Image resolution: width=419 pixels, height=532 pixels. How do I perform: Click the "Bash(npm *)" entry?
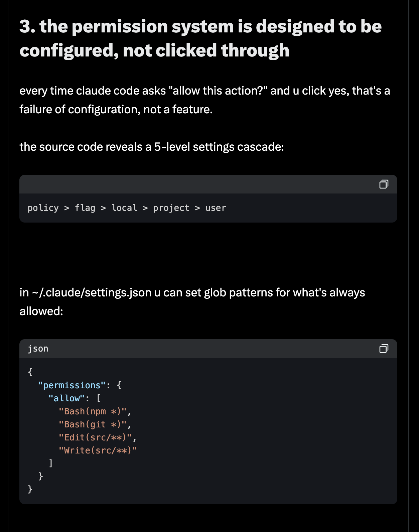93,411
